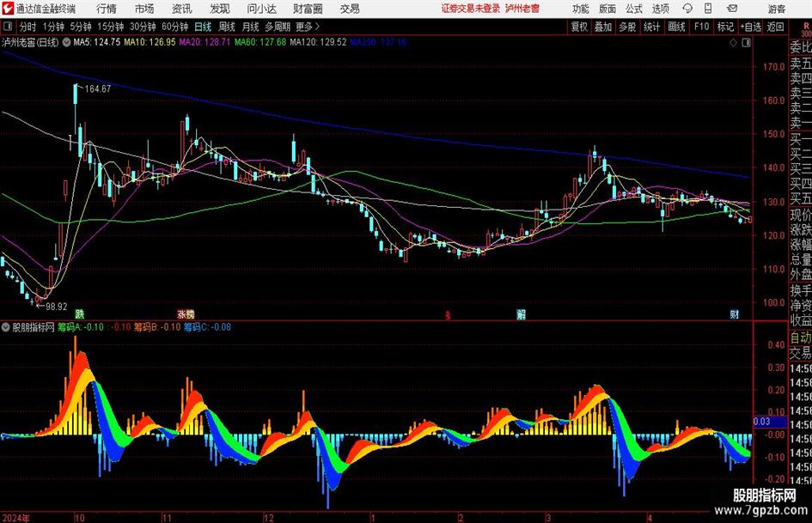Screen dimensions: 812x523
Task: Open the 画线 drawing tools
Action: point(676,27)
